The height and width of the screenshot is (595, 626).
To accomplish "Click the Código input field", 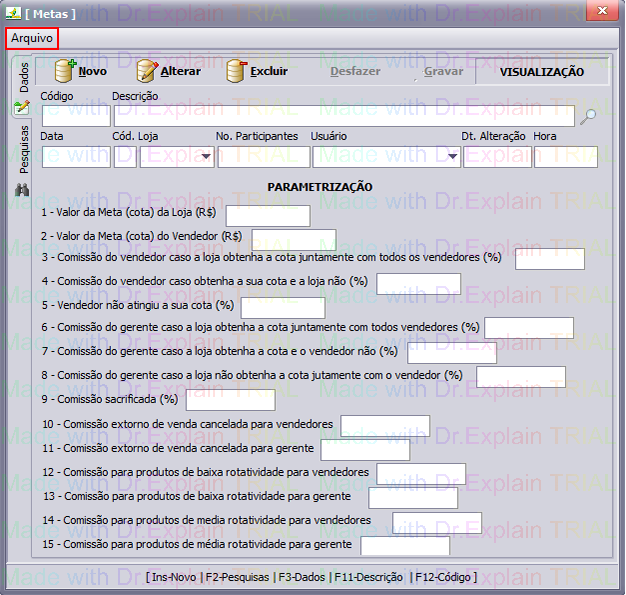I will click(x=75, y=116).
